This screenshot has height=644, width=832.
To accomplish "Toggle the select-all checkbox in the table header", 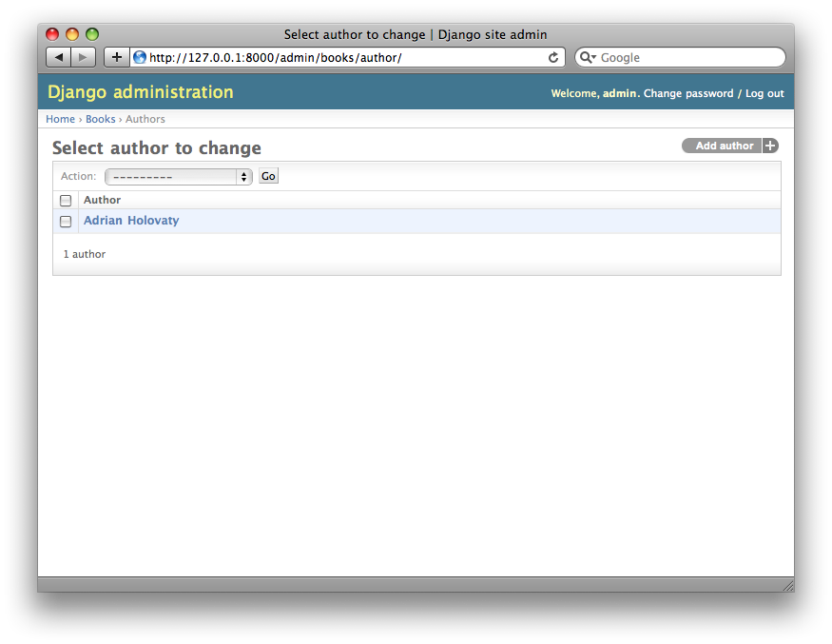I will 66,201.
